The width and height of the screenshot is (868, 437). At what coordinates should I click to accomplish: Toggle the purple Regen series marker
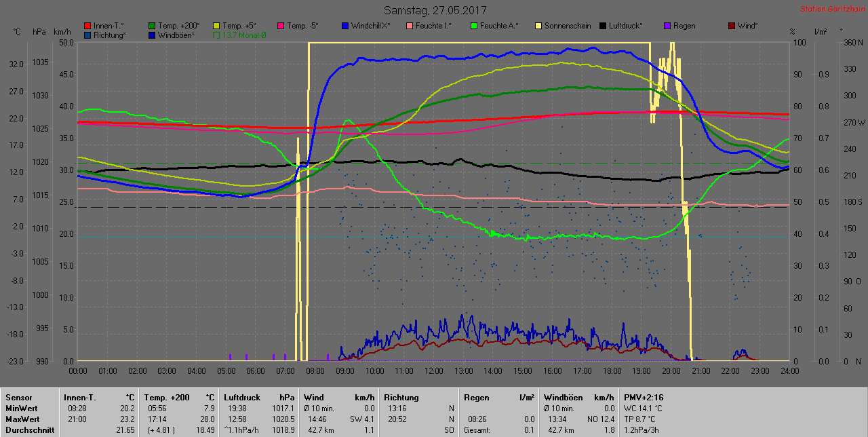667,26
